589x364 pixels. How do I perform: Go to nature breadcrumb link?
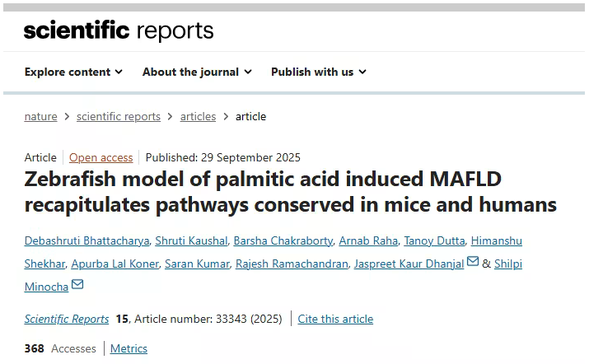[41, 116]
